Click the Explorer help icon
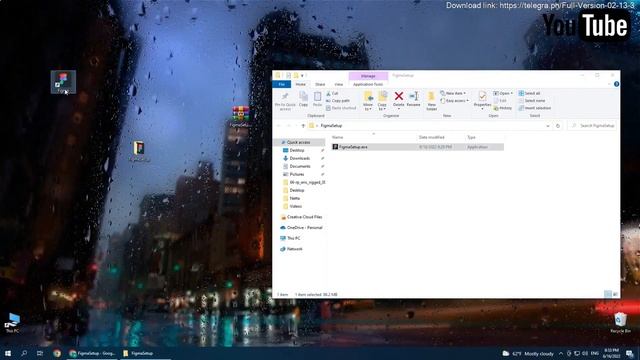 click(616, 84)
